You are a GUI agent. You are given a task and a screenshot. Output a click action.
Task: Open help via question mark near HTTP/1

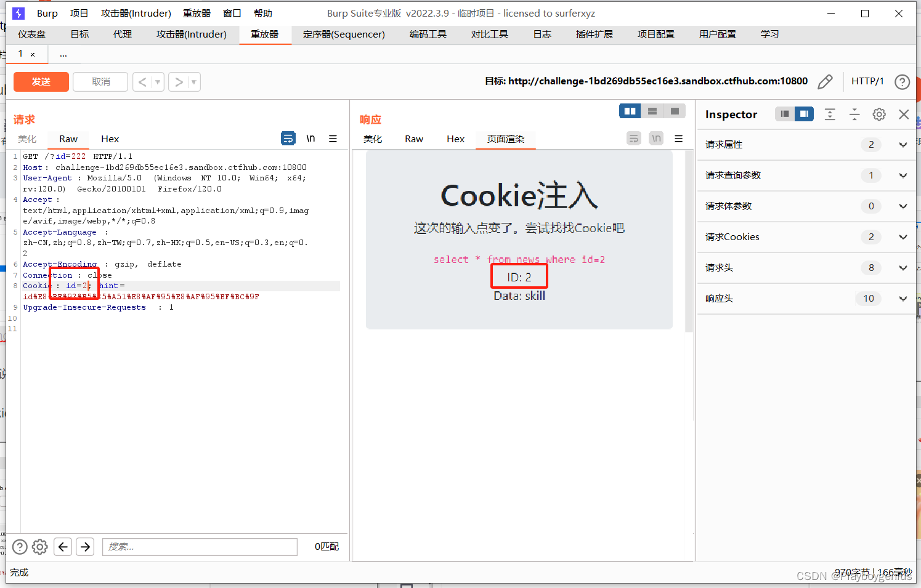coord(902,82)
